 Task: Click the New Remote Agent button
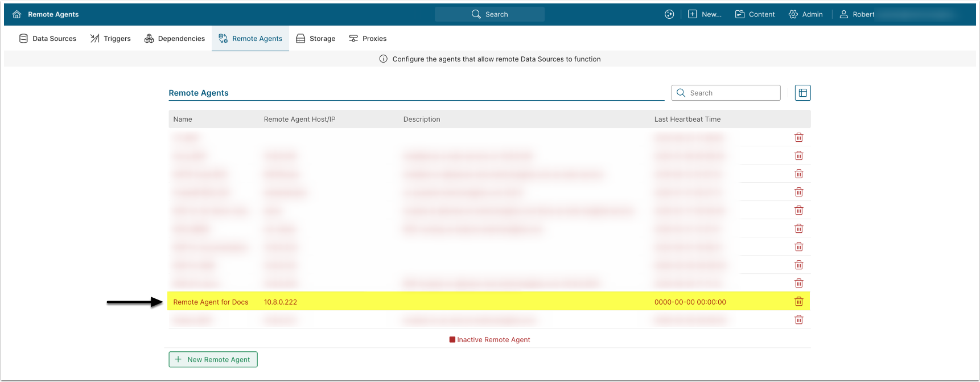point(213,360)
